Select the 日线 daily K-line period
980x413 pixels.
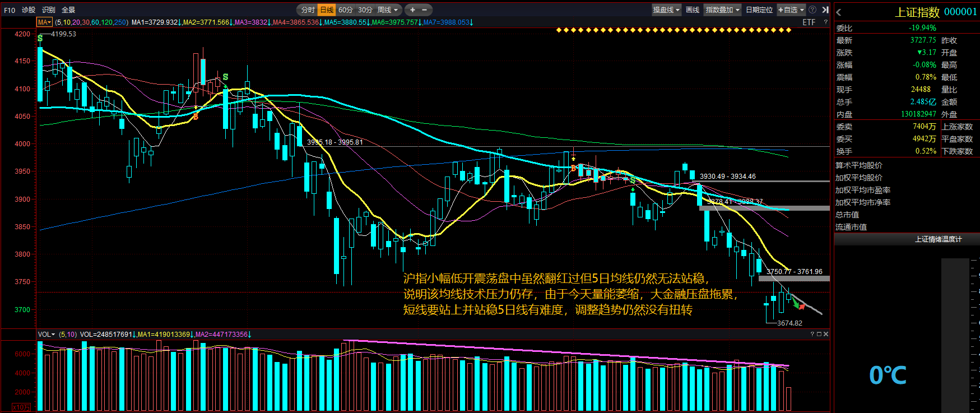[327, 10]
